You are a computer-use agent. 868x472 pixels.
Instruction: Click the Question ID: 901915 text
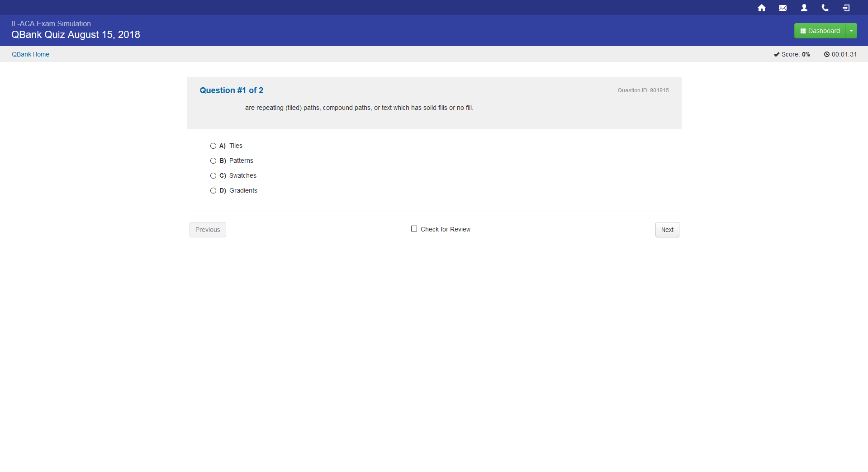tap(643, 90)
